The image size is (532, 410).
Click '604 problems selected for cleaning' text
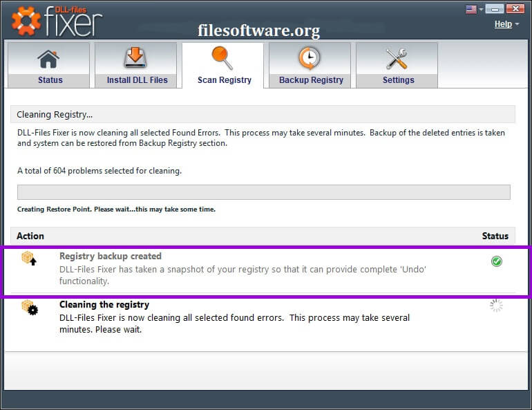[99, 171]
